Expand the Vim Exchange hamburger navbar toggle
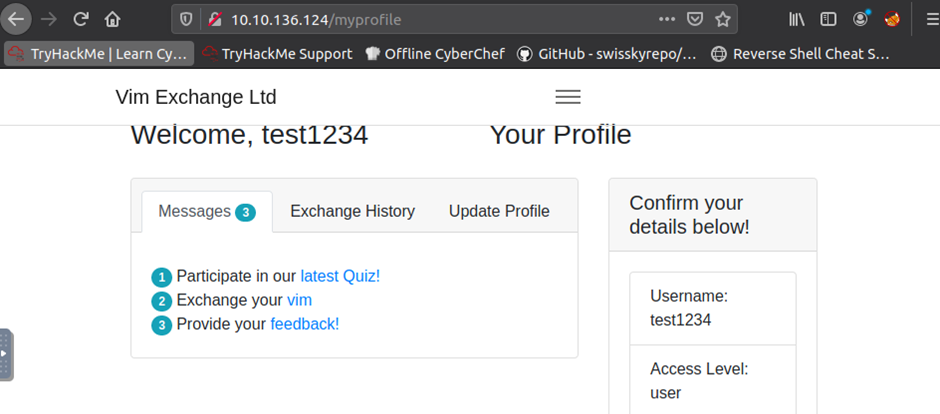The height and width of the screenshot is (414, 940). coord(568,97)
